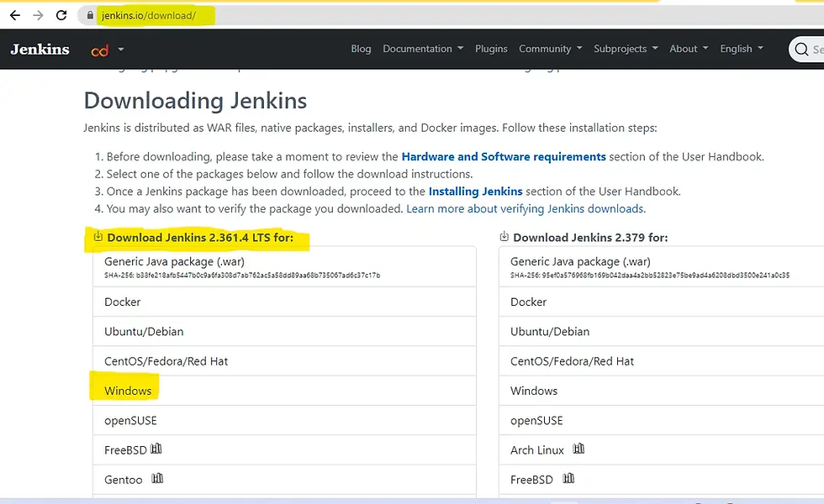Click third-party icon next to Arch Linux
This screenshot has height=504, width=824.
click(x=578, y=449)
